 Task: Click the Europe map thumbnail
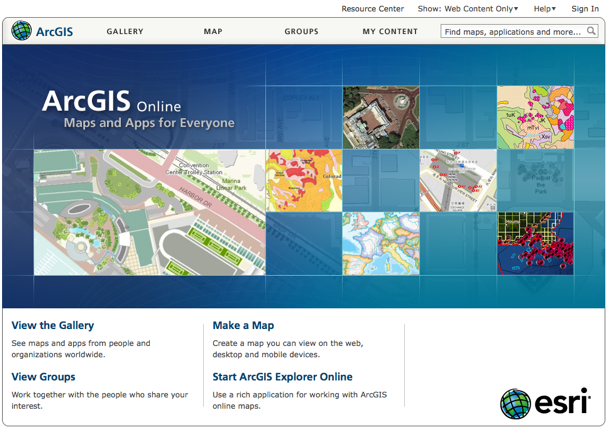click(381, 244)
